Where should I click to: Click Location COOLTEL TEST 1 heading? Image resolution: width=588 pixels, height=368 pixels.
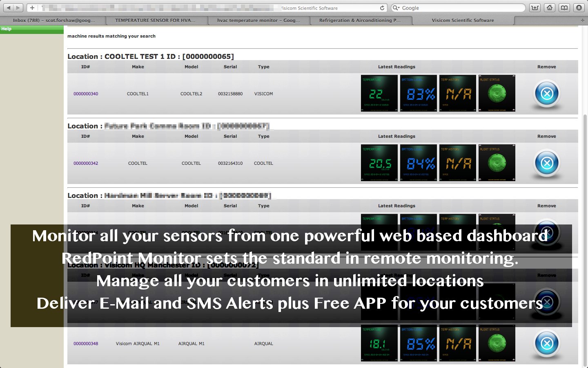(x=151, y=56)
